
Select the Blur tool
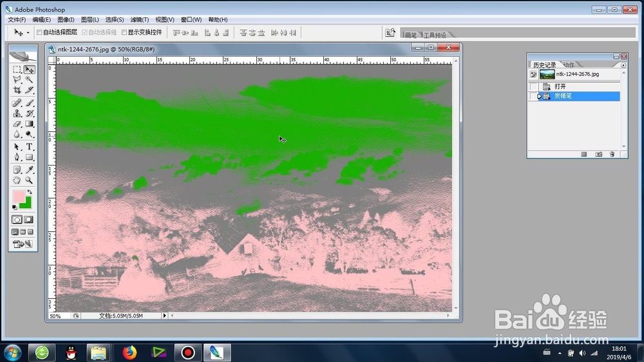click(x=17, y=134)
